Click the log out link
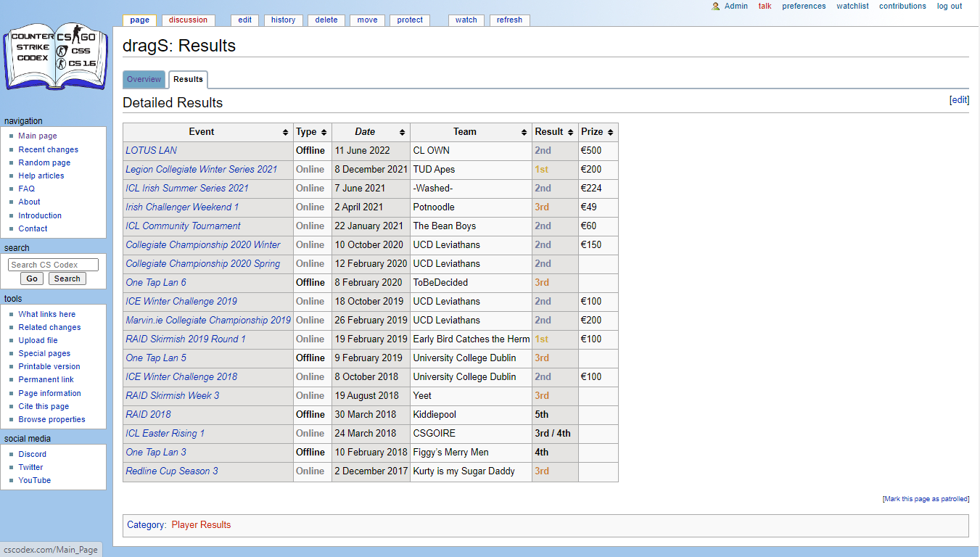980x557 pixels. [949, 7]
